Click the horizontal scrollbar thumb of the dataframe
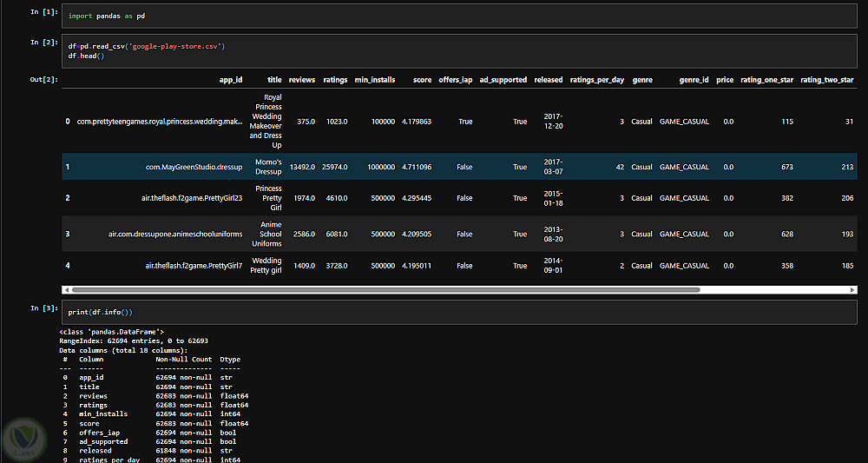The height and width of the screenshot is (463, 868). coord(386,289)
